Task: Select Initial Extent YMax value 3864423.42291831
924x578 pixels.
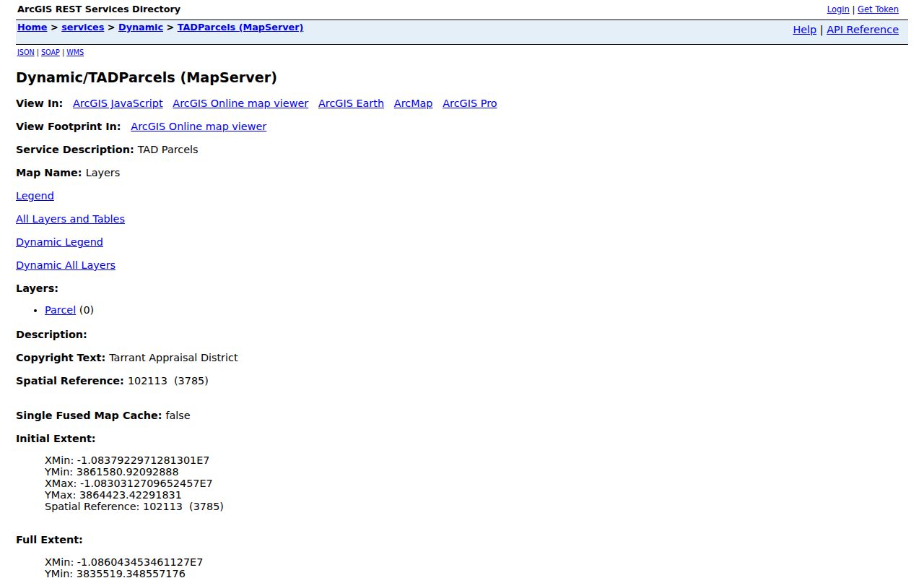Action: [131, 495]
